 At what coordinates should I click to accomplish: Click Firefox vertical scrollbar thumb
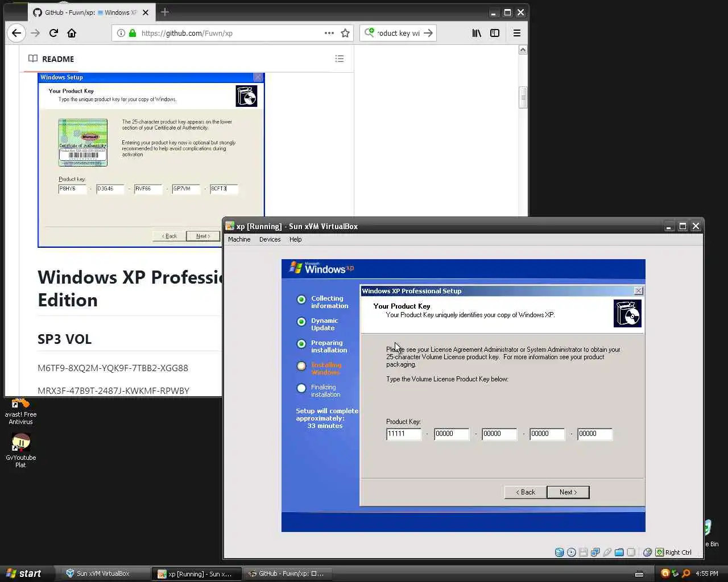click(523, 97)
